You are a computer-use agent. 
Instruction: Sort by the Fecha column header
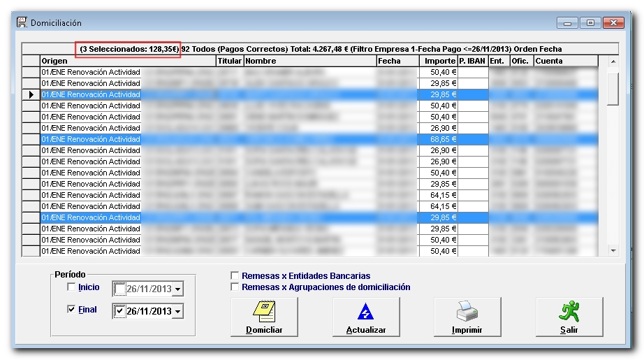397,61
